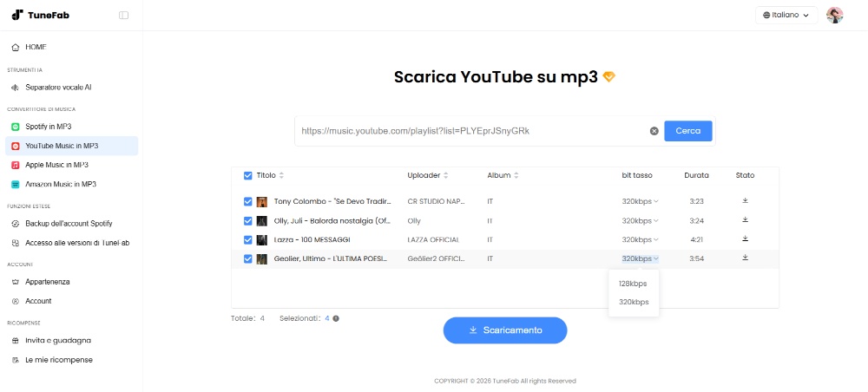Click the Appartenenza crown icon
The image size is (868, 392).
tap(16, 282)
